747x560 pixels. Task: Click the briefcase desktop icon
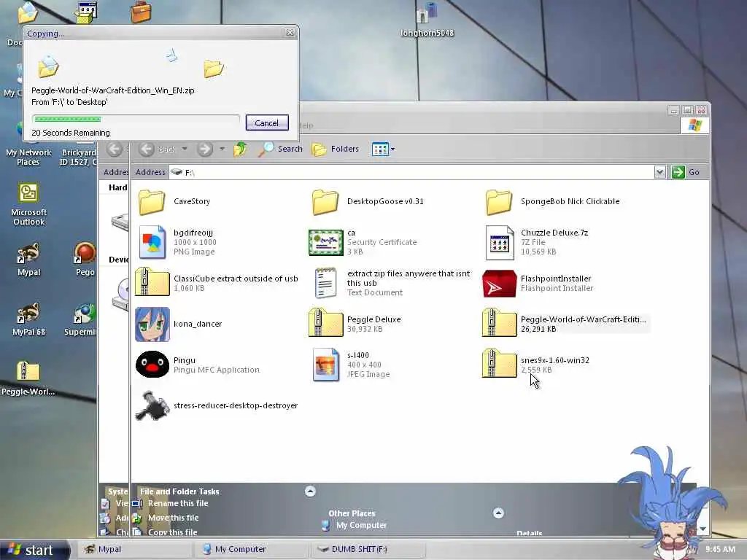coord(141,13)
